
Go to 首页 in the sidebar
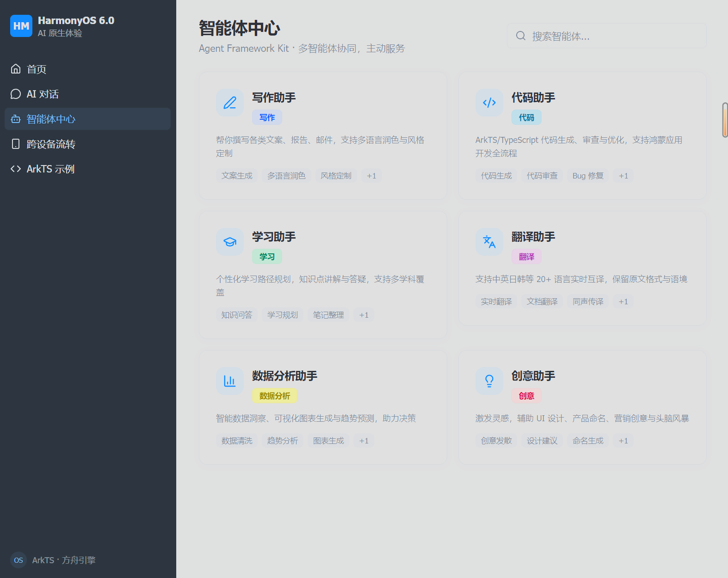point(88,69)
